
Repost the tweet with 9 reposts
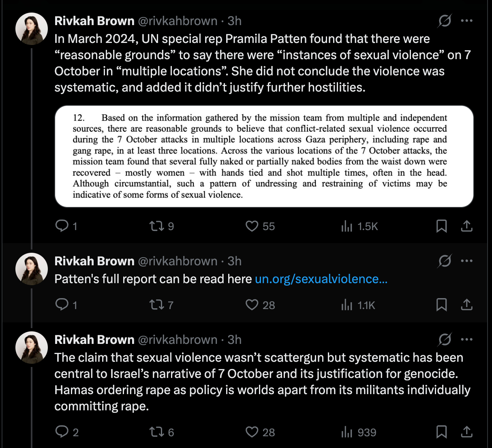click(156, 226)
